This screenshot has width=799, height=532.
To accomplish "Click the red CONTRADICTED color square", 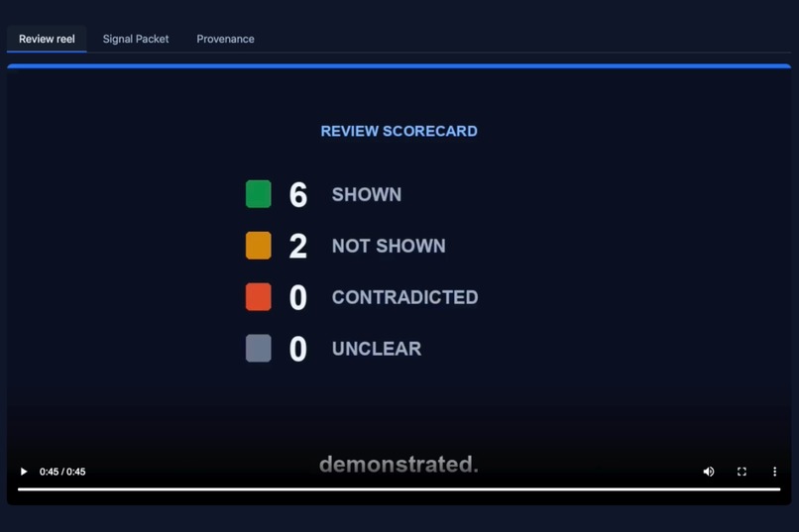I will pyautogui.click(x=259, y=297).
